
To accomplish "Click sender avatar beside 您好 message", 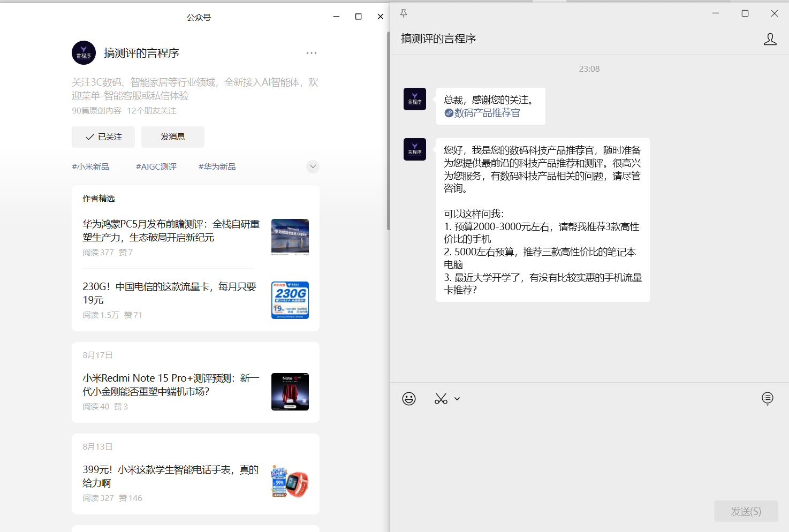I will point(415,149).
